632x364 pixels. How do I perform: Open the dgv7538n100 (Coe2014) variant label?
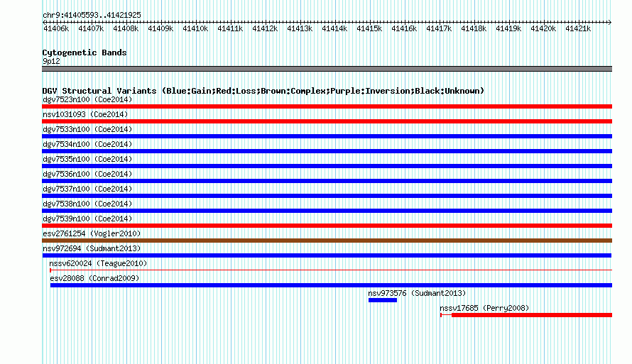tap(87, 204)
